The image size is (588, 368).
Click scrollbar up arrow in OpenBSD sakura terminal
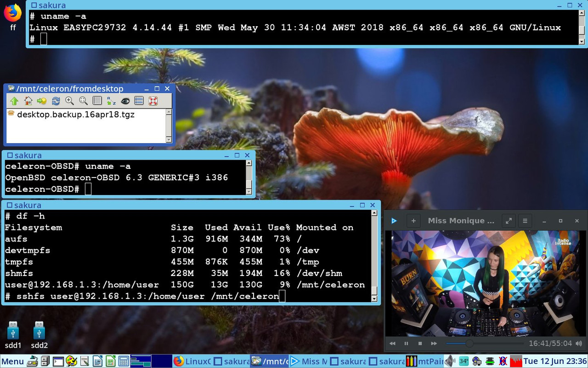(249, 163)
